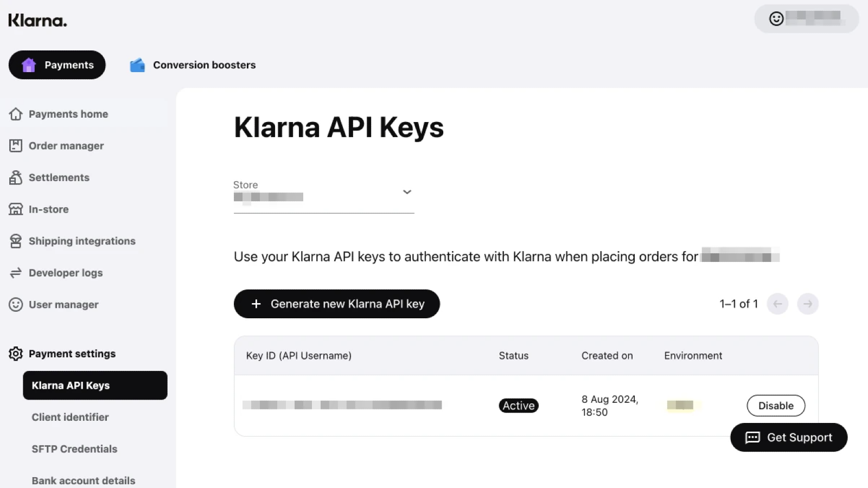
Task: Go to next page of API keys
Action: point(808,304)
